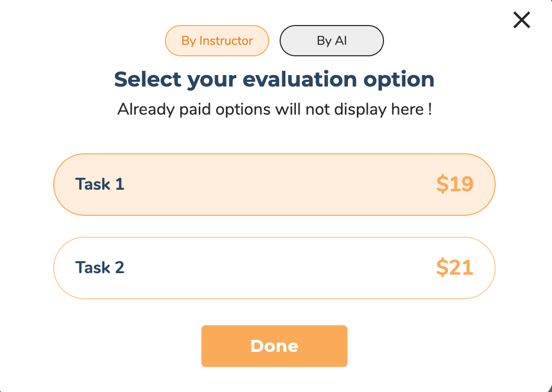
Task: Click the word "Done" at the bottom
Action: pos(274,346)
